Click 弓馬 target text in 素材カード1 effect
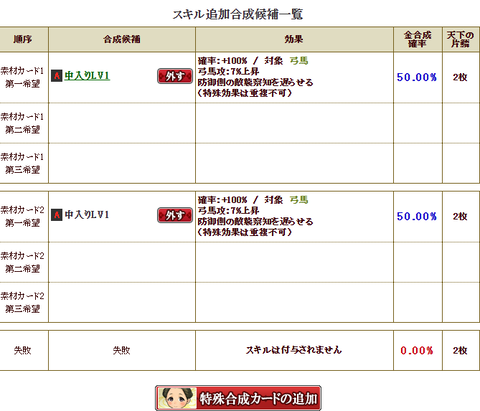 (x=299, y=61)
